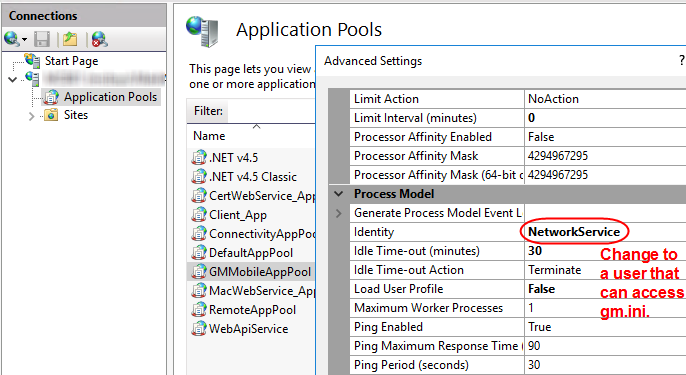Select the Limit Action value NoAction
Screen dimensions: 686x375
553,99
